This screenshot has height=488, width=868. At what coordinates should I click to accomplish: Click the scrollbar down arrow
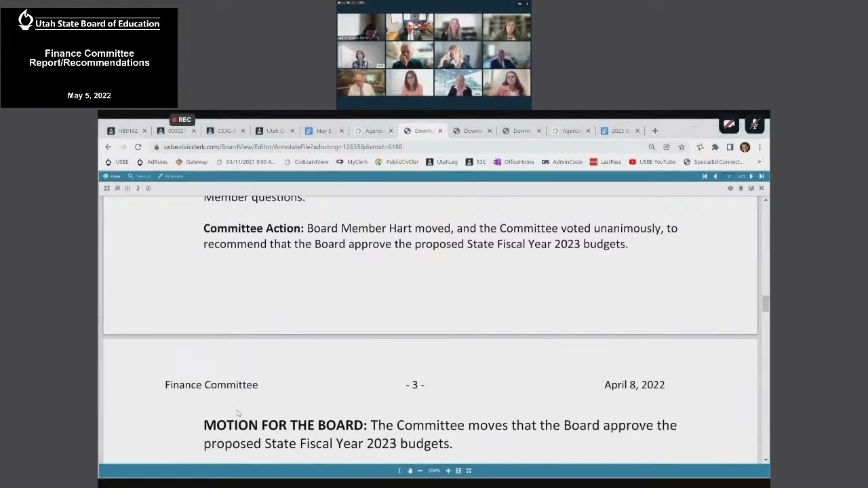[766, 460]
